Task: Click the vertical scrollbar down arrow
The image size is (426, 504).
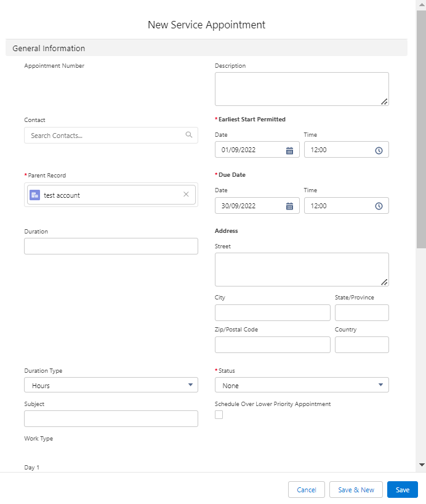Action: click(421, 465)
